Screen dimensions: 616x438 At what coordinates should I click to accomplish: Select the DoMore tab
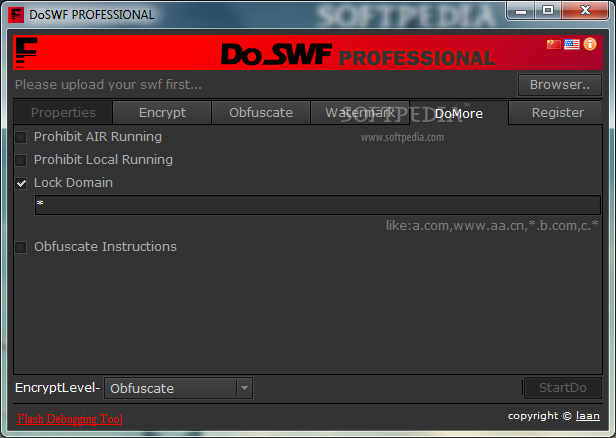pos(459,113)
